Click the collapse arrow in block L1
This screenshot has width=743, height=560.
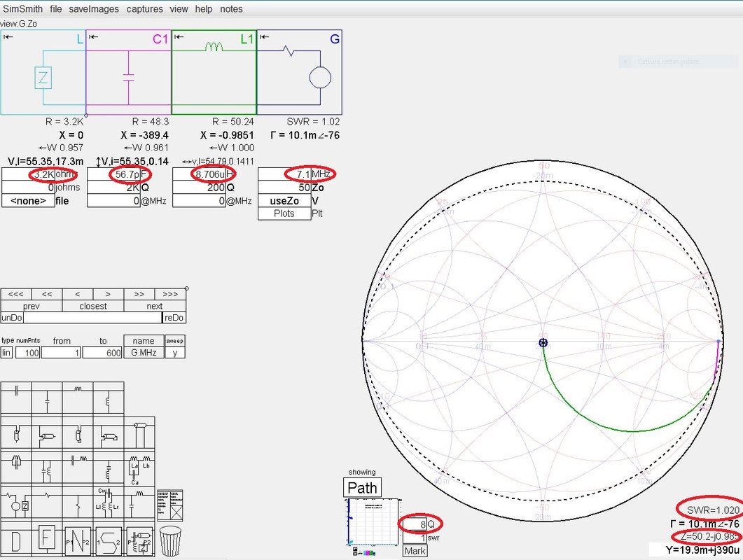pyautogui.click(x=179, y=37)
